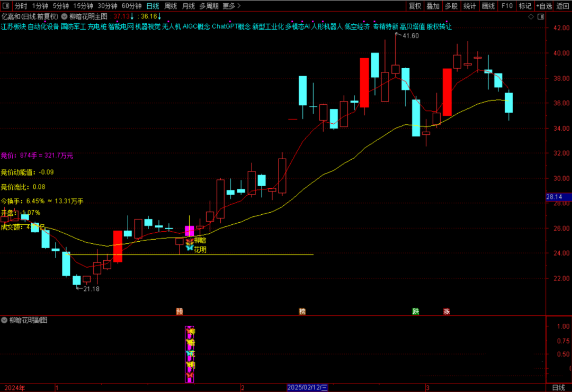Select the 周线 weekly period
This screenshot has width=572, height=392.
click(171, 6)
